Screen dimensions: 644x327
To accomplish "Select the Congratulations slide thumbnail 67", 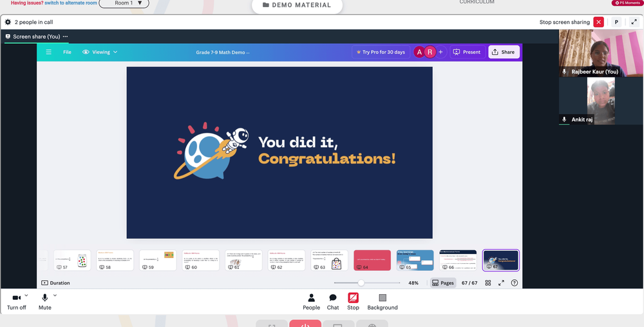I will [x=500, y=261].
